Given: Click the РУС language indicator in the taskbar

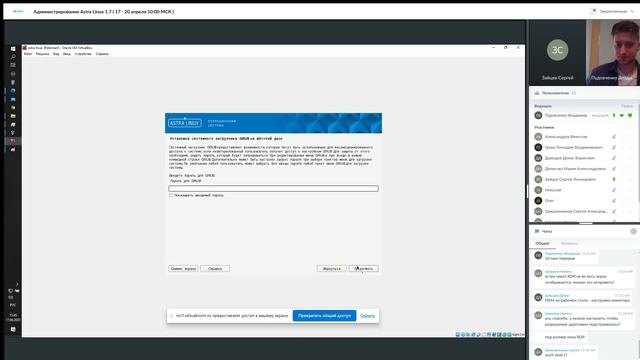Looking at the screenshot, I should click(x=13, y=305).
